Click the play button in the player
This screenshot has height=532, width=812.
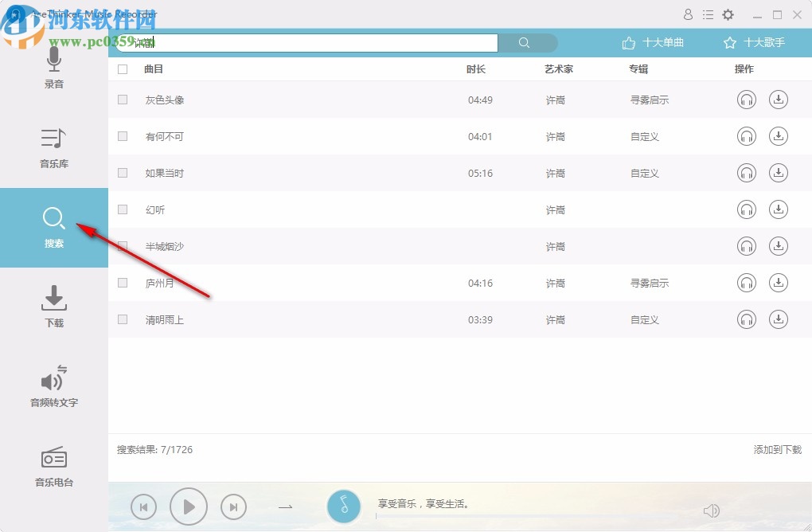189,507
